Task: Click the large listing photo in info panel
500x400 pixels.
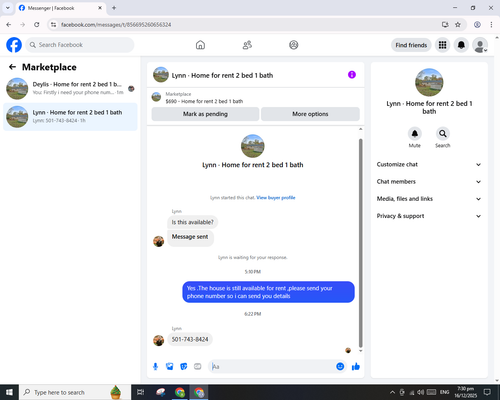Action: (429, 82)
